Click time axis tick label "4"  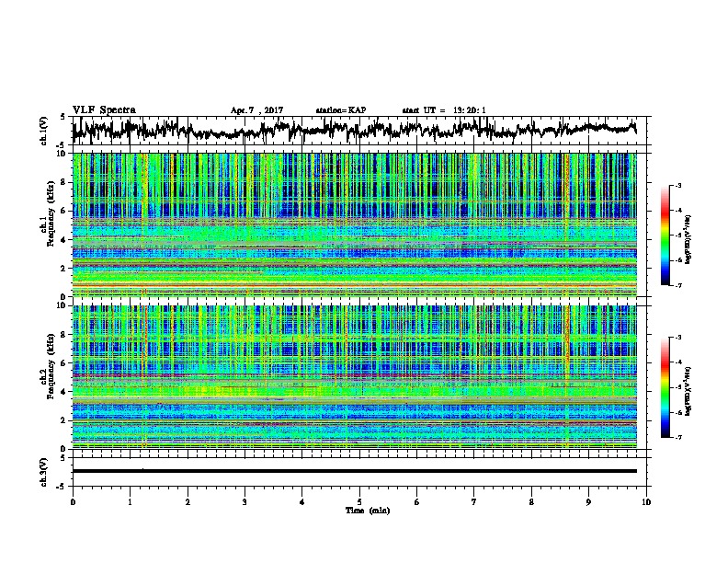tap(302, 502)
